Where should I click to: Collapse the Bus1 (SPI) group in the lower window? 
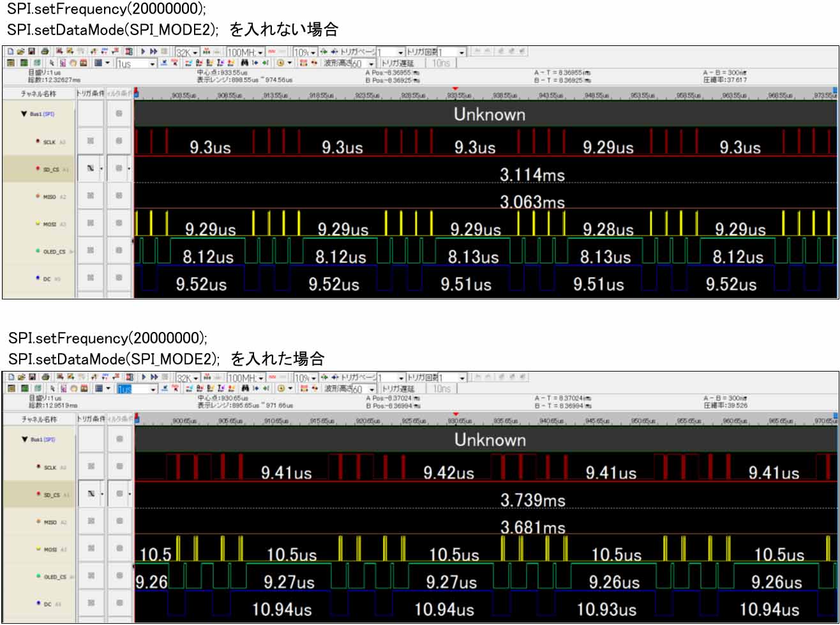[24, 439]
